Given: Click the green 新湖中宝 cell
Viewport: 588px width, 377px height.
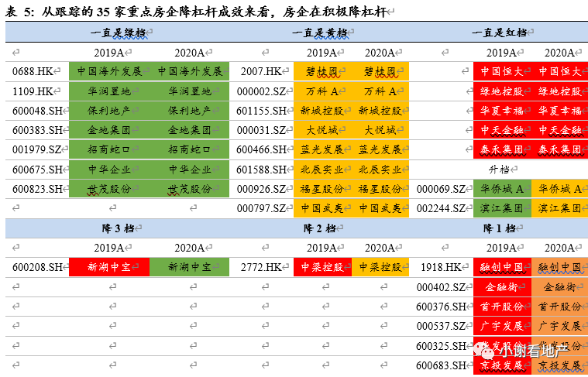Looking at the screenshot, I should [189, 267].
